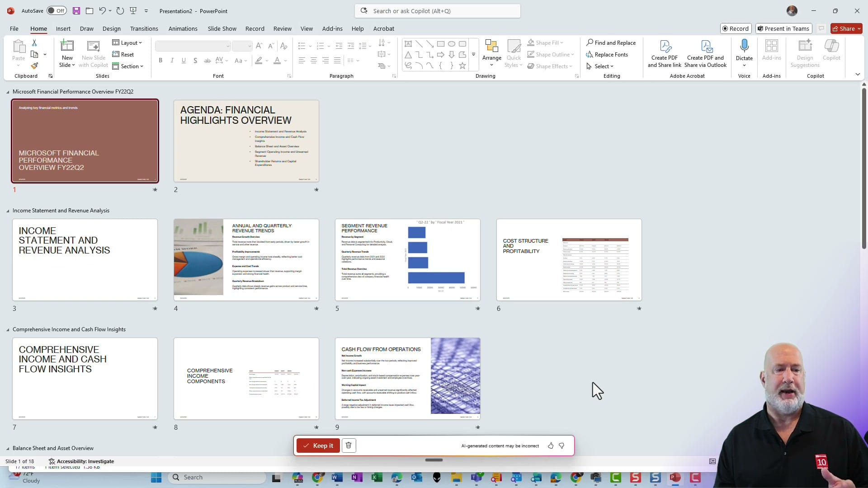Select the Oval shape in the Drawing gallery
Viewport: 868px width, 488px height.
point(452,43)
